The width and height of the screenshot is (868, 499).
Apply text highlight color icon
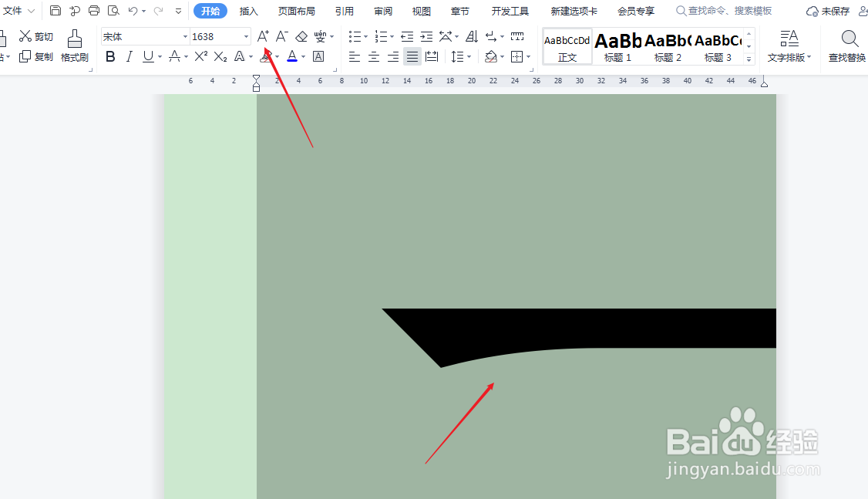click(266, 56)
